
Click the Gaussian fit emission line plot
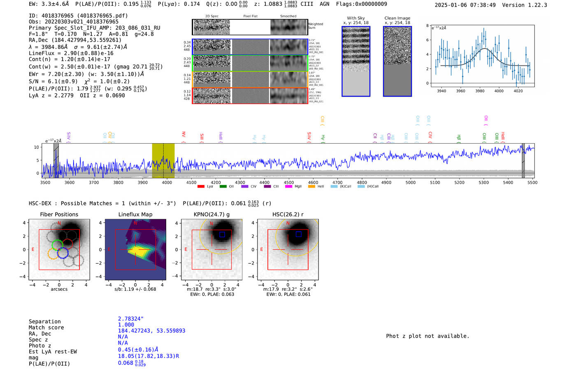click(x=482, y=56)
